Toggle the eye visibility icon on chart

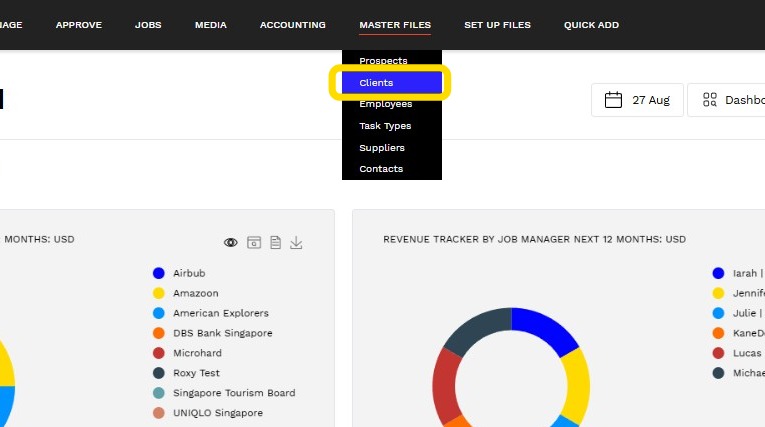click(x=231, y=243)
